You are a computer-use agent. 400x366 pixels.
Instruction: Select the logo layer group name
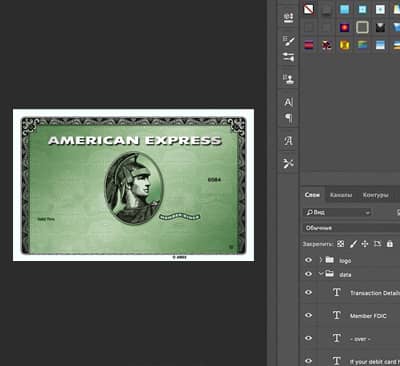pyautogui.click(x=345, y=261)
